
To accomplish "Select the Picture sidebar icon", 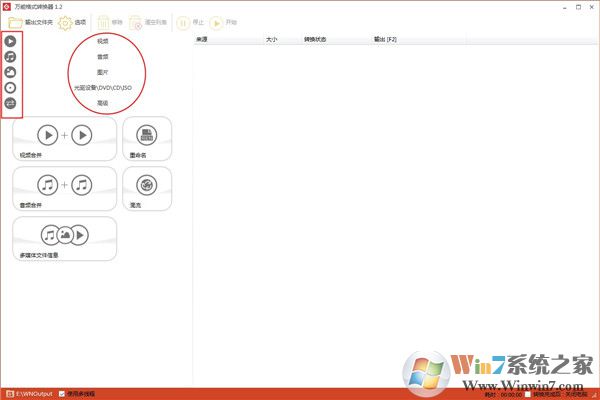I will 10,72.
